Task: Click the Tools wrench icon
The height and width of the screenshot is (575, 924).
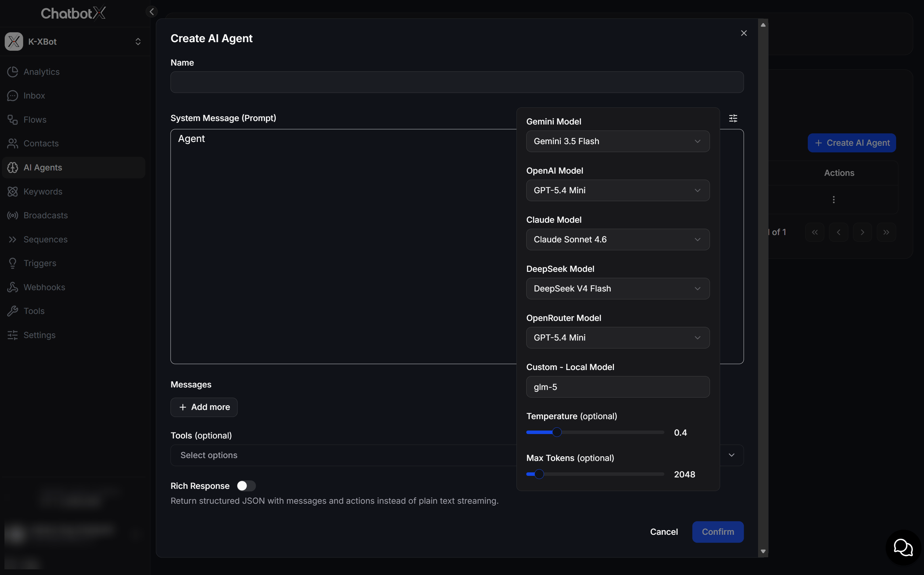Action: coord(13,311)
